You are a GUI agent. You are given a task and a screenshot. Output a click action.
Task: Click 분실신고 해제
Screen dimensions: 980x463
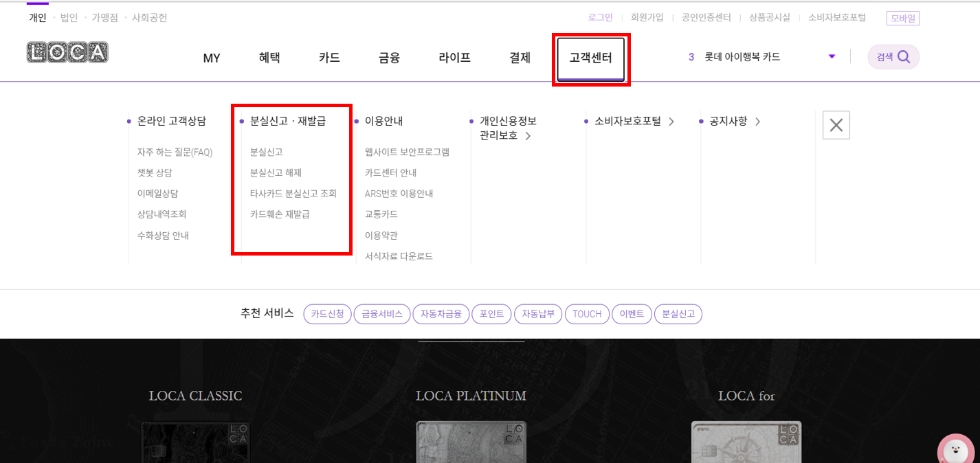[x=276, y=173]
